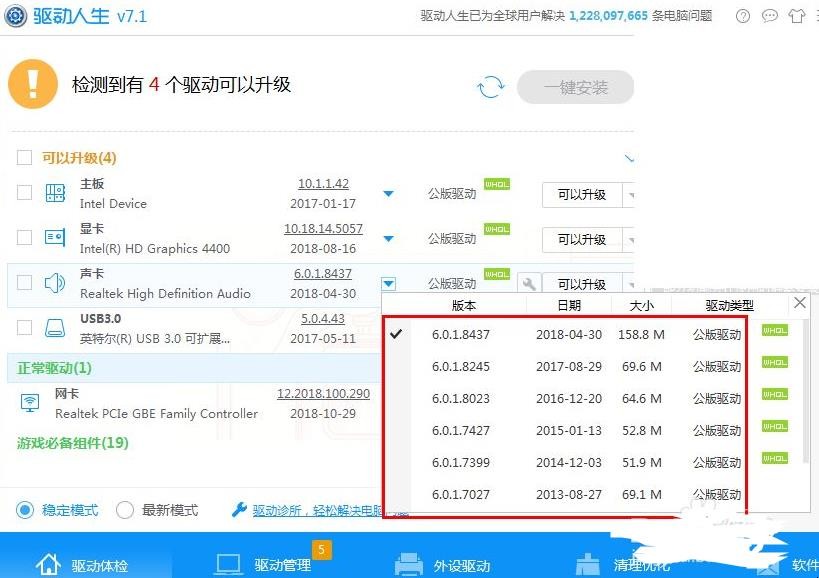This screenshot has height=578, width=819.
Task: Expand the 正常驱动(1) section
Action: point(54,368)
